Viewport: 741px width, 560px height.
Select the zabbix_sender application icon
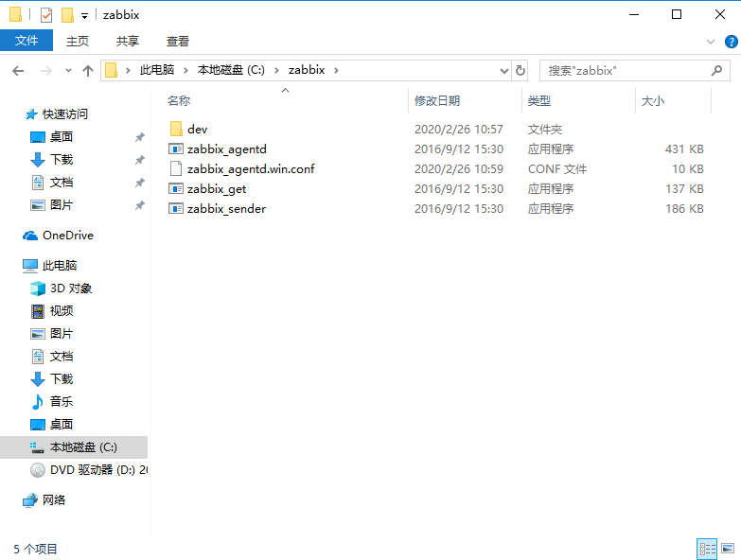click(x=176, y=208)
